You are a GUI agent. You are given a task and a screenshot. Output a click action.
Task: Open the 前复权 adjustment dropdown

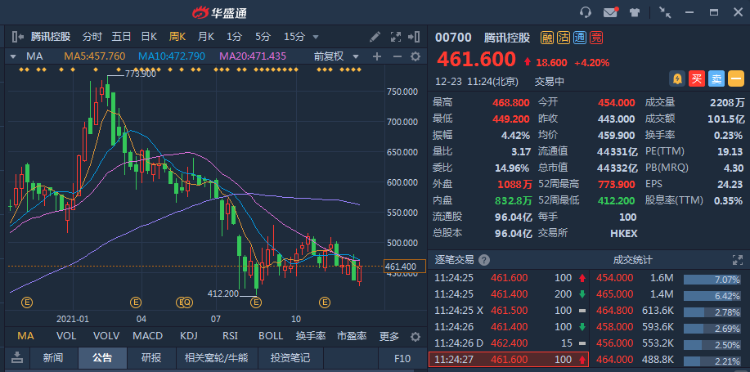[336, 56]
